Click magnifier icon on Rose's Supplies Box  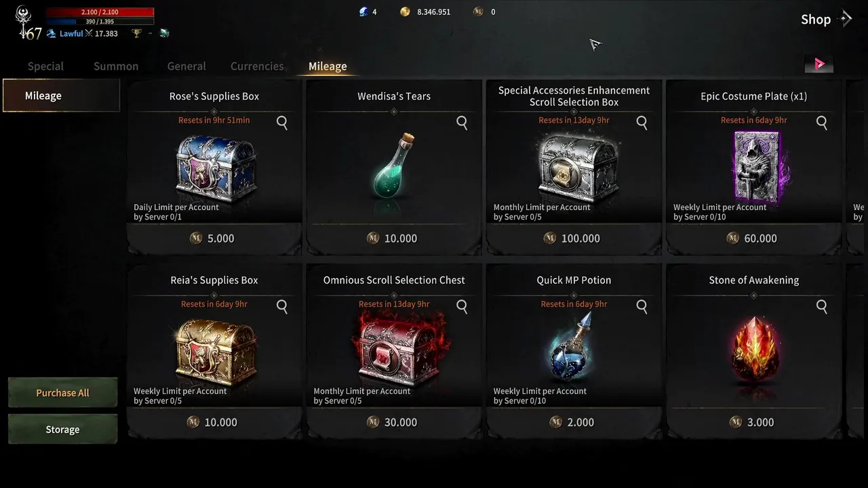tap(282, 123)
